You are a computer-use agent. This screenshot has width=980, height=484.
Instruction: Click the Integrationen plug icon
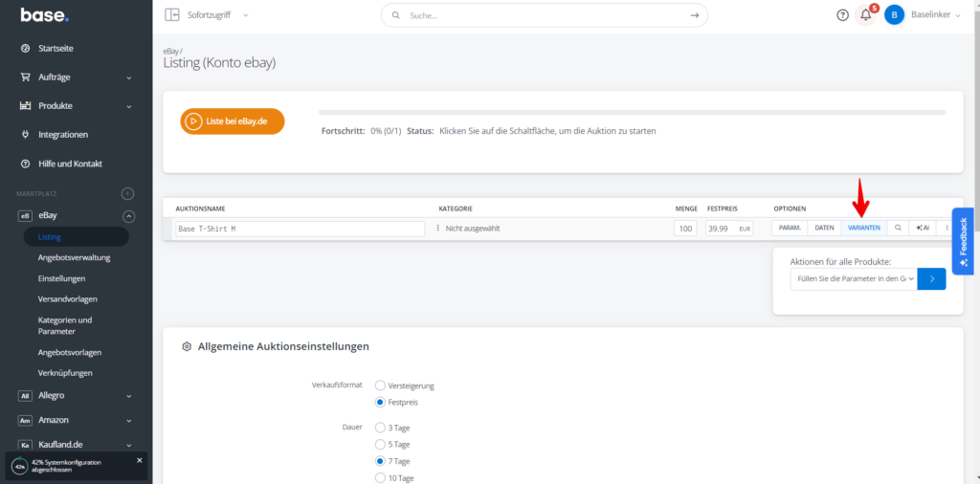[26, 135]
